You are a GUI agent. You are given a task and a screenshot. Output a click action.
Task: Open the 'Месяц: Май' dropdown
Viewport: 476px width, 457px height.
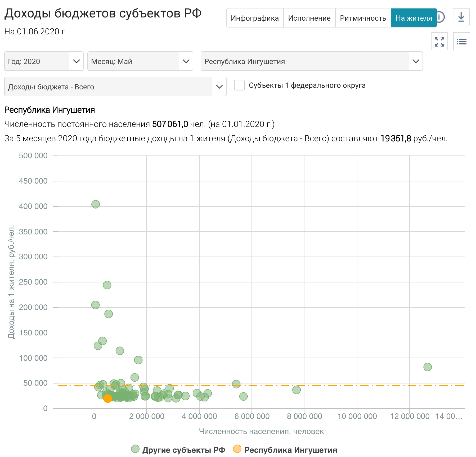[x=140, y=61]
